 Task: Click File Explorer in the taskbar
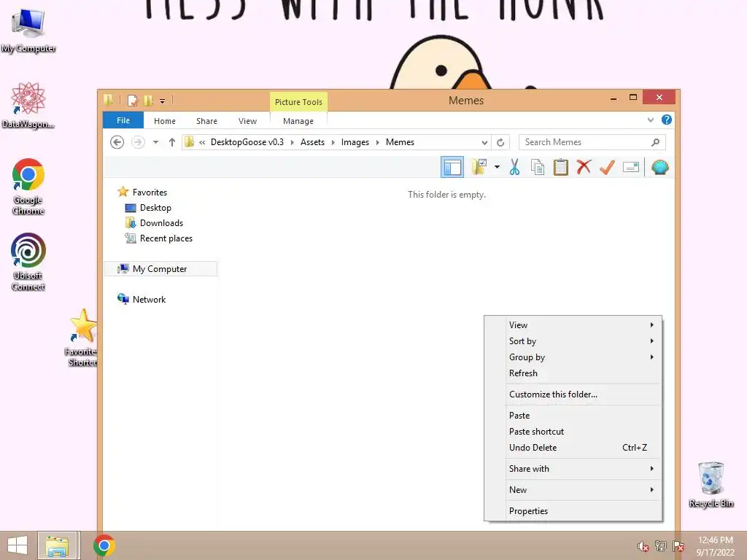(x=57, y=545)
